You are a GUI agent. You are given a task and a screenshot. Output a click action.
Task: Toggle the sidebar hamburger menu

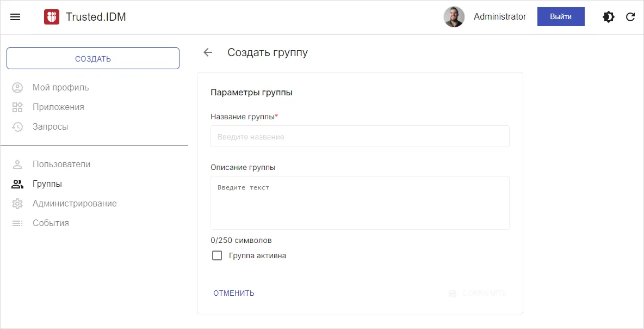tap(15, 16)
